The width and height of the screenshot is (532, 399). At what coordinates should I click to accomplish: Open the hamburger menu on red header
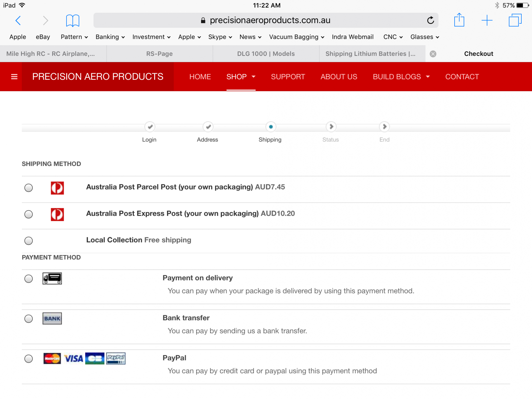tap(14, 77)
